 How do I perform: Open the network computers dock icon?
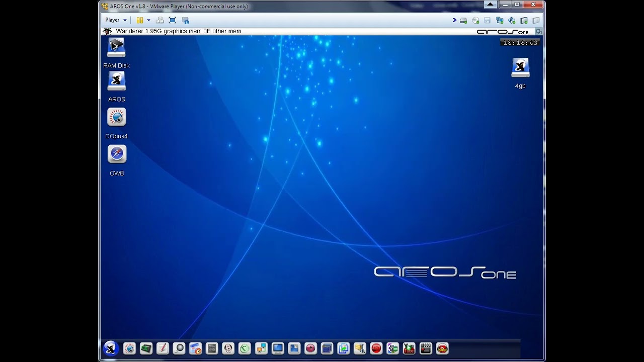coord(261,348)
